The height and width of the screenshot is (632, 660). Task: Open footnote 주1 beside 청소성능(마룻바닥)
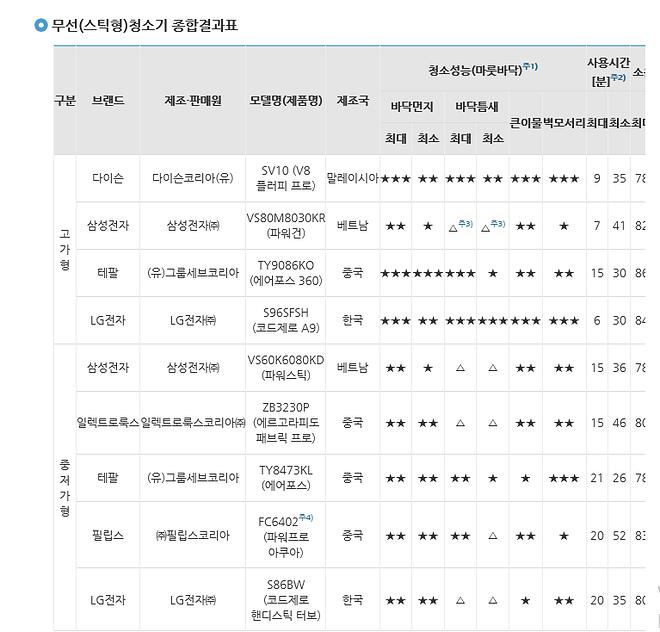coord(530,67)
